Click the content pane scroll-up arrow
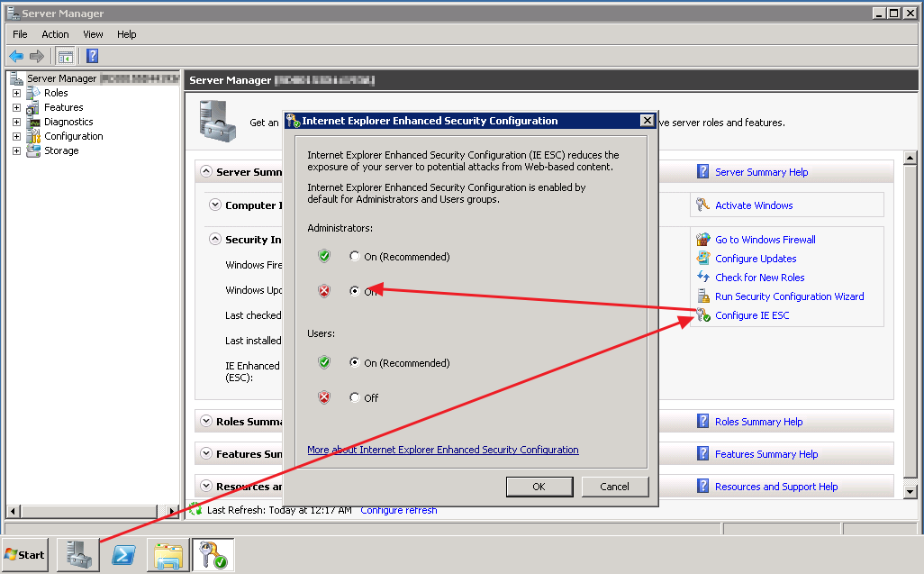Viewport: 924px width, 574px height. (910, 158)
